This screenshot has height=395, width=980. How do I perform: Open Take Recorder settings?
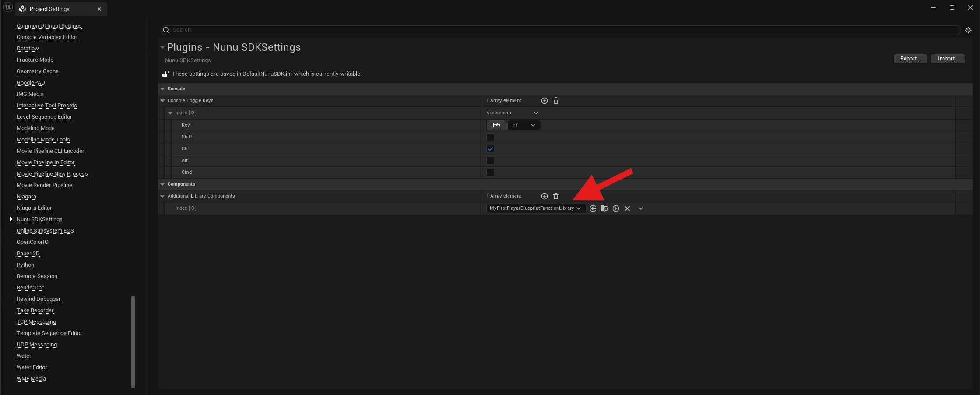[35, 310]
